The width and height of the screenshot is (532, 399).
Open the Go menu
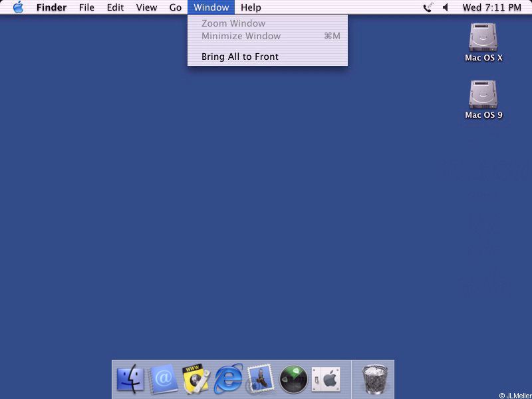click(176, 7)
